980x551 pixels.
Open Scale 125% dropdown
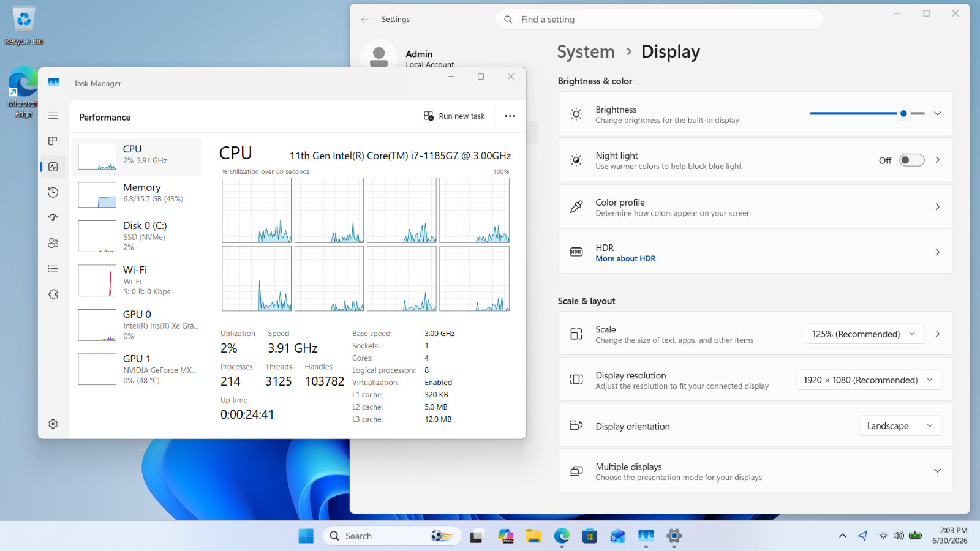864,334
